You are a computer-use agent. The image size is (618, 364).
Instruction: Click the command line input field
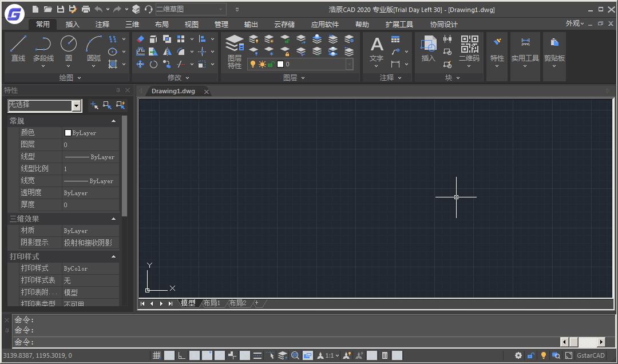tap(286, 342)
